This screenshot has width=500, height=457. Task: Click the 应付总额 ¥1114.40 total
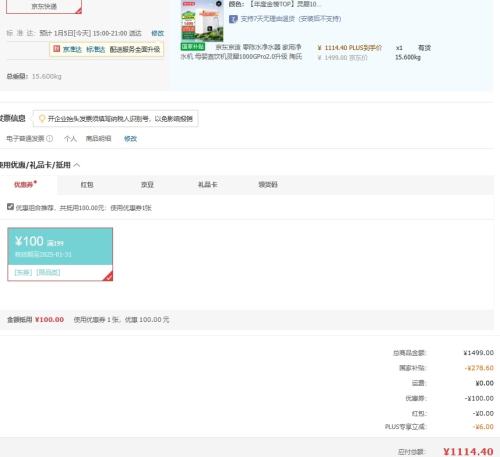[468, 452]
